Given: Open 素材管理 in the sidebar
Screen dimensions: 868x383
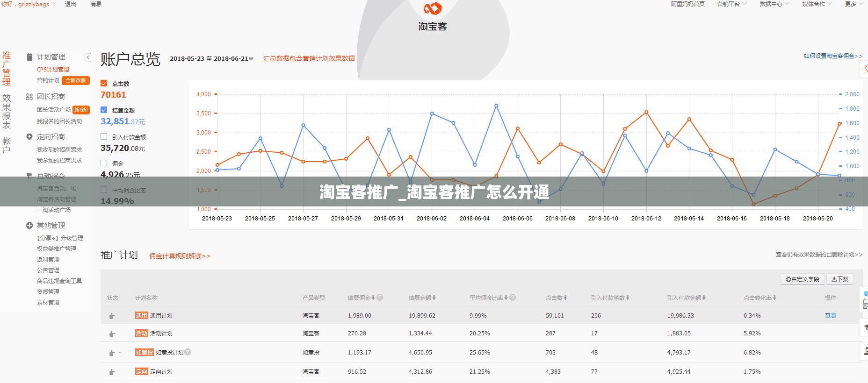Looking at the screenshot, I should pos(48,303).
